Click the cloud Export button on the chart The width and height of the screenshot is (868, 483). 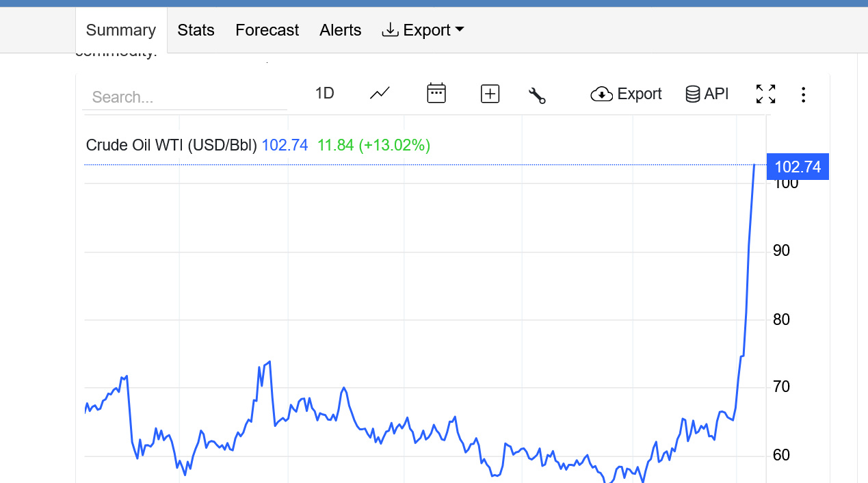point(626,94)
